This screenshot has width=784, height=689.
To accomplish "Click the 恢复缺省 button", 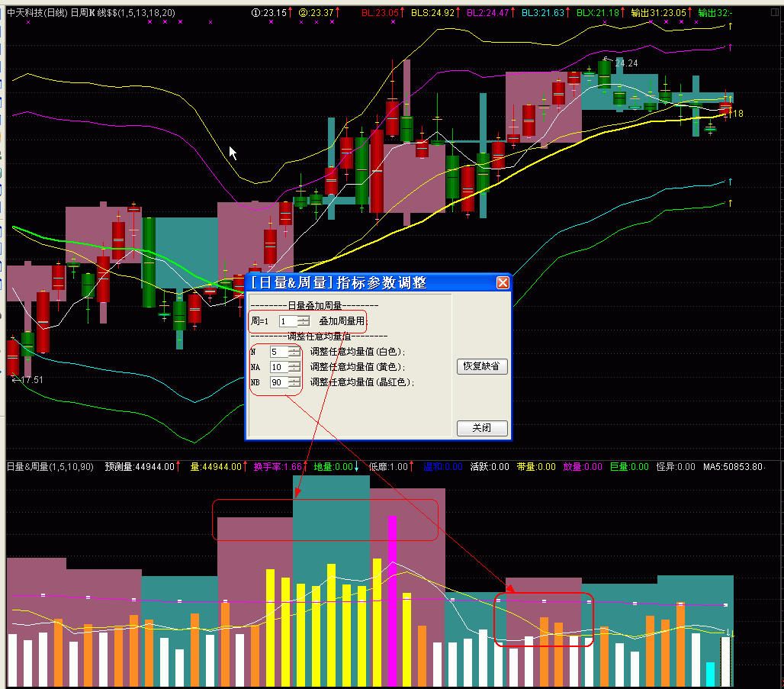I will click(x=481, y=366).
